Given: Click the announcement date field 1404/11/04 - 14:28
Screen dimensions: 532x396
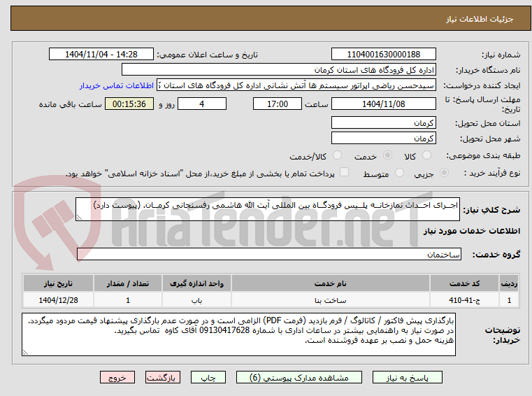Looking at the screenshot, I should coord(101,55).
